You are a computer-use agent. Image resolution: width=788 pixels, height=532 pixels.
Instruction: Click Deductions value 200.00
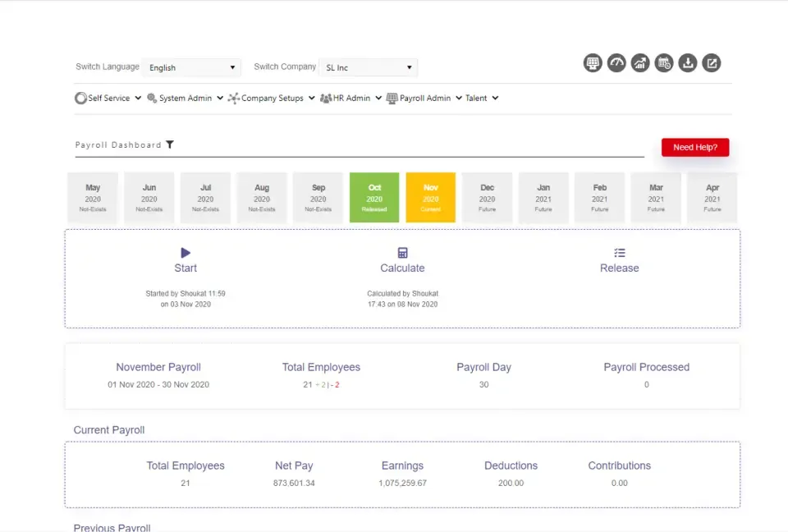(x=511, y=484)
